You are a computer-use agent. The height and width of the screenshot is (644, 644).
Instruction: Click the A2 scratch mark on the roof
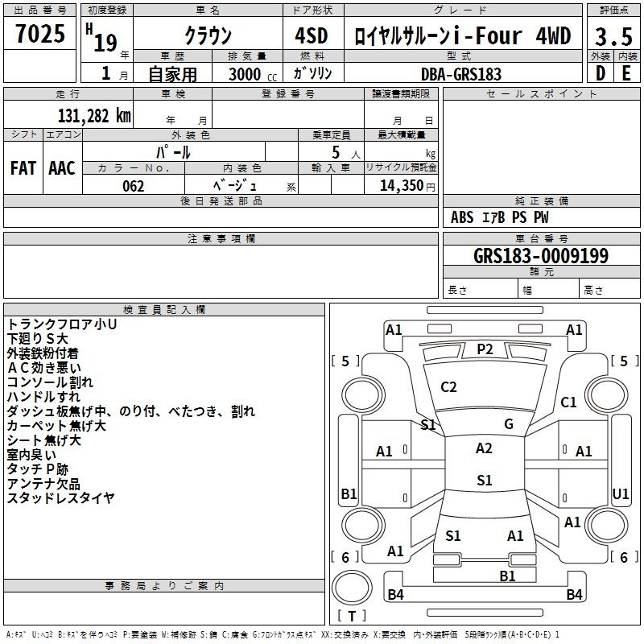tap(484, 448)
